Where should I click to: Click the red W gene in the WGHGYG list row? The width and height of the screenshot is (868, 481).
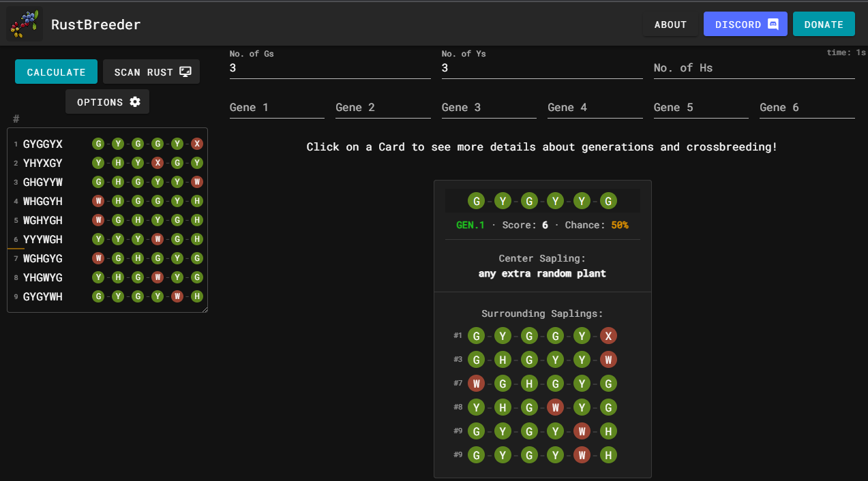[x=98, y=258]
